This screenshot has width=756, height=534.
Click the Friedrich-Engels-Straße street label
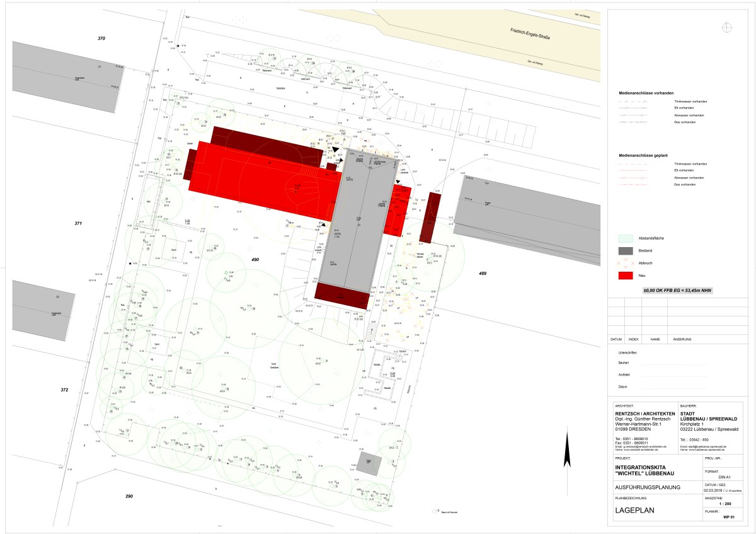(530, 34)
